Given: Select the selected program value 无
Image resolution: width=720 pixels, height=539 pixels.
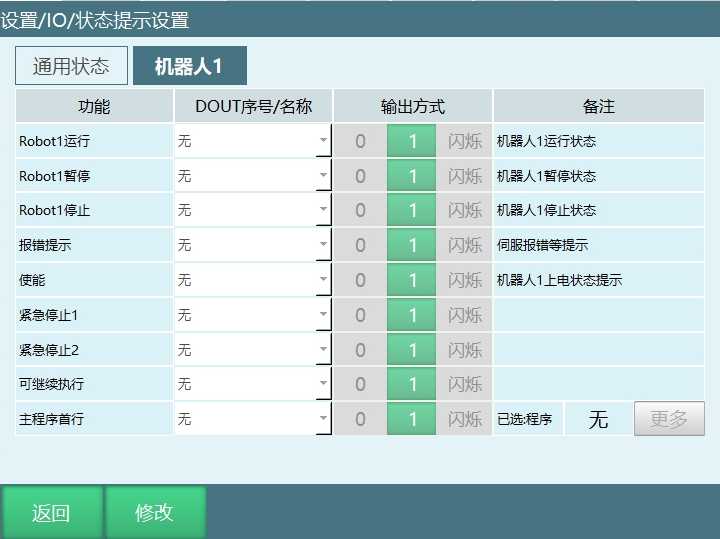Looking at the screenshot, I should pyautogui.click(x=598, y=419).
